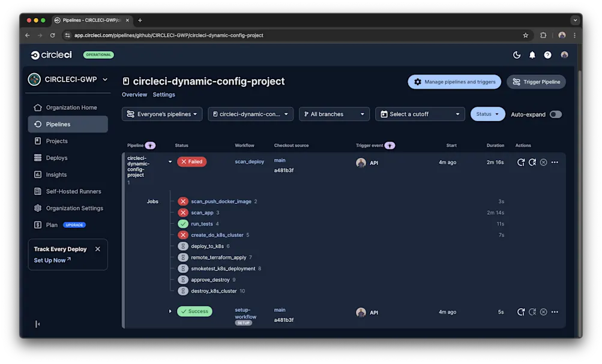This screenshot has width=602, height=364.
Task: Click the UPGRADE badge
Action: click(74, 225)
